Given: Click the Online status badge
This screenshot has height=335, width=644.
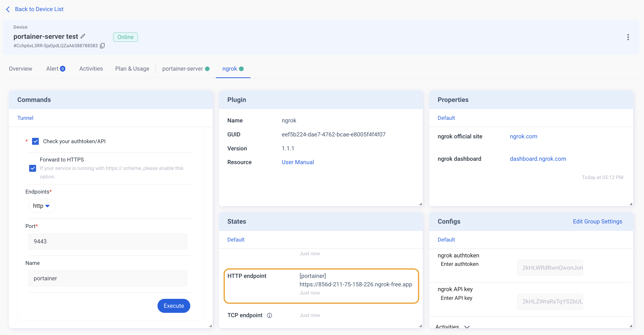Looking at the screenshot, I should click(125, 37).
